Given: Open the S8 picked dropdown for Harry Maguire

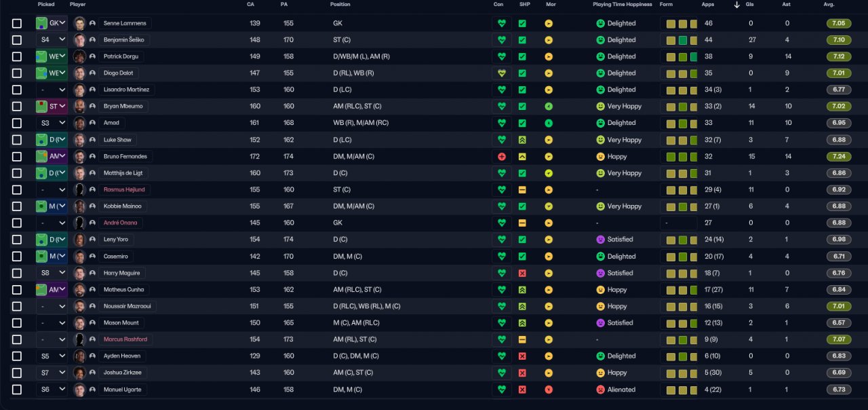Looking at the screenshot, I should tap(52, 273).
